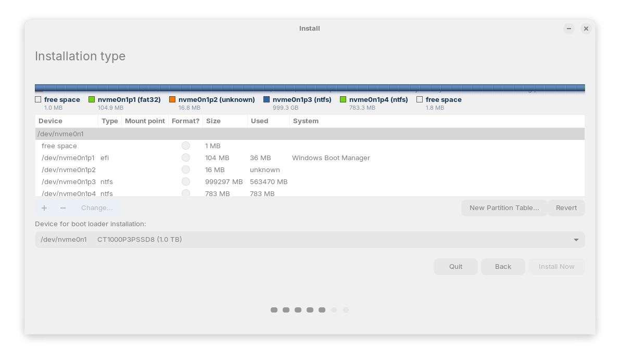Viewport: 620px width, 364px height.
Task: Toggle Format checkbox for /dev/nvme0n1p1
Action: pos(186,158)
